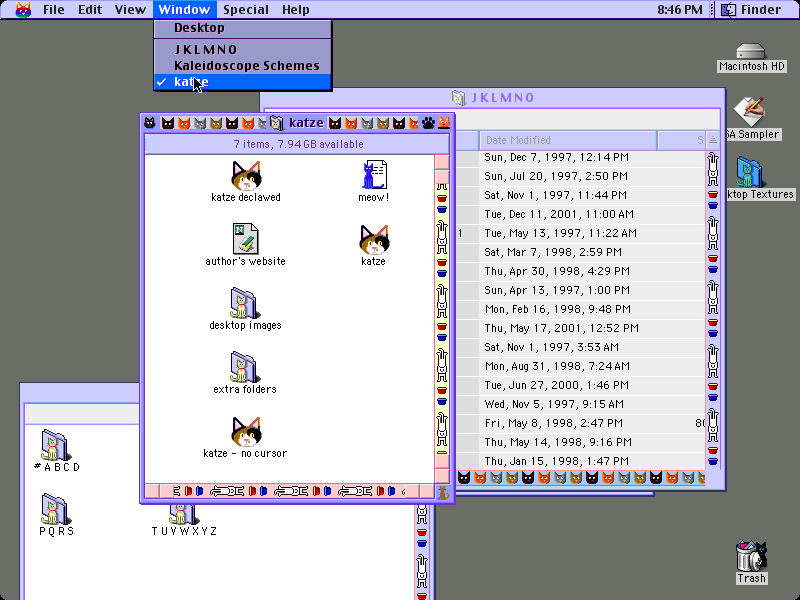Toggle sort order in JKLMNO window
This screenshot has height=600, width=800.
coord(713,140)
